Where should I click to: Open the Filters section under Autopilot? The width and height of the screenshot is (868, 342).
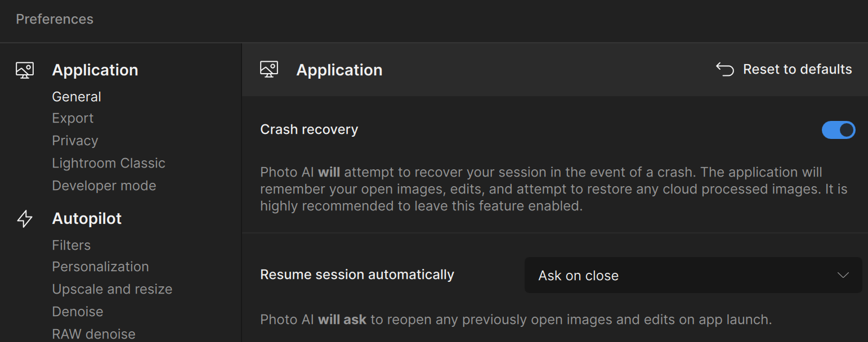[x=71, y=245]
